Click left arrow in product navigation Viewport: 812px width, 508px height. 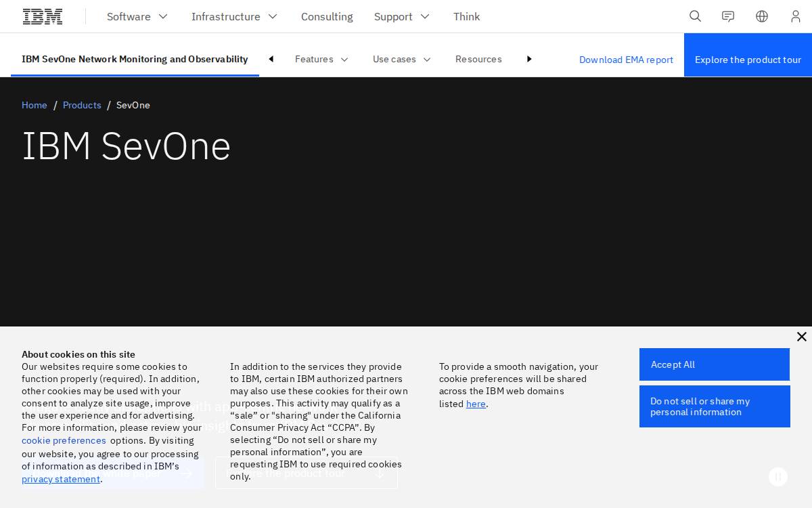click(271, 59)
